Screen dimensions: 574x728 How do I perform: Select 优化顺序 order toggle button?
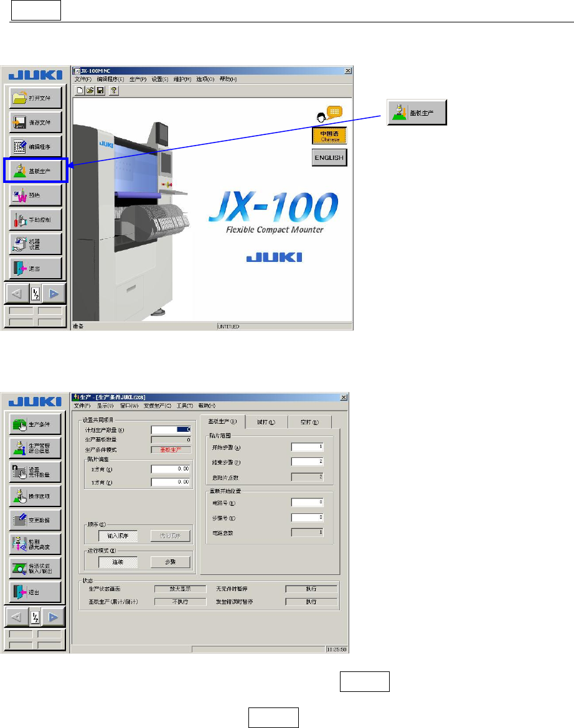coord(171,536)
